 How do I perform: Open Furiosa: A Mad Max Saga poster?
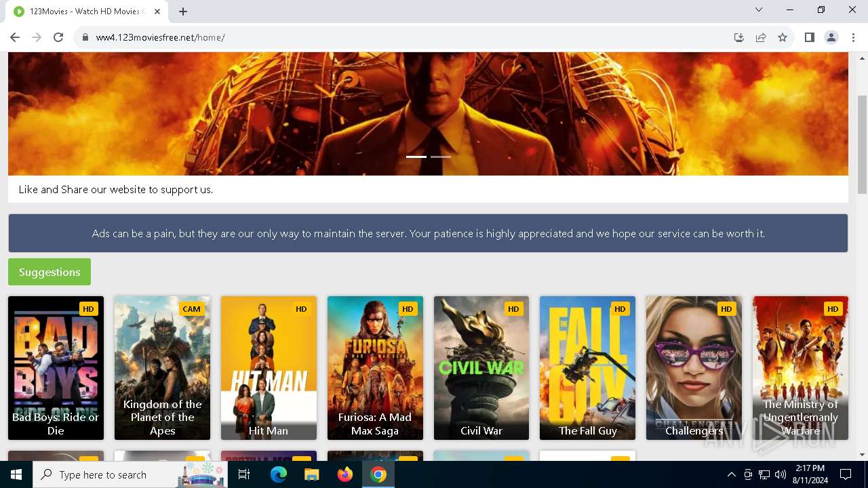(375, 368)
